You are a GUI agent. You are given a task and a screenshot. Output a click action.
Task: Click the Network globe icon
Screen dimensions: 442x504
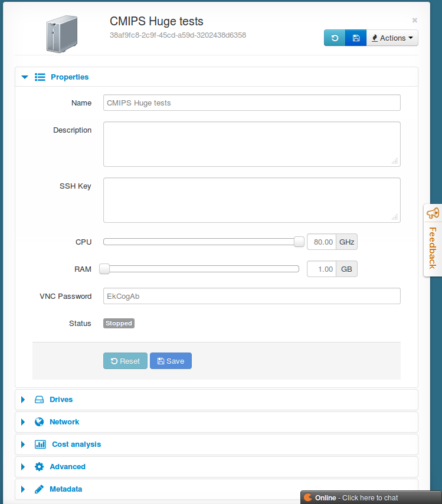(x=40, y=421)
